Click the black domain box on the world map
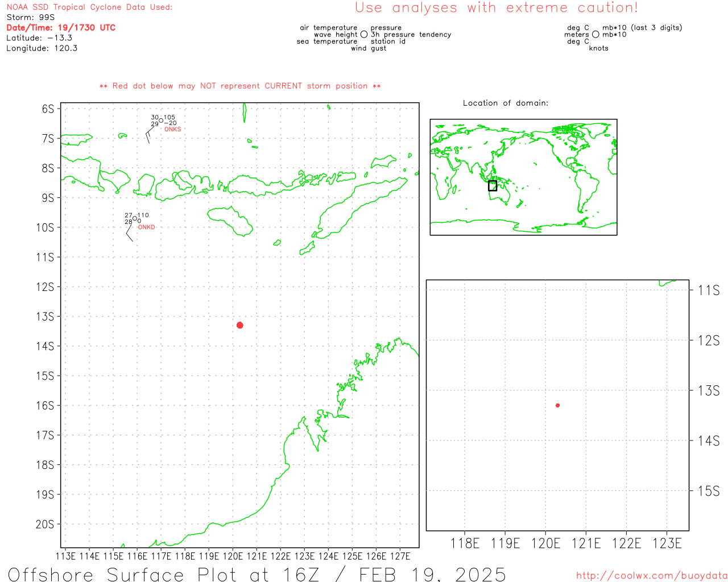This screenshot has width=728, height=582. point(493,186)
